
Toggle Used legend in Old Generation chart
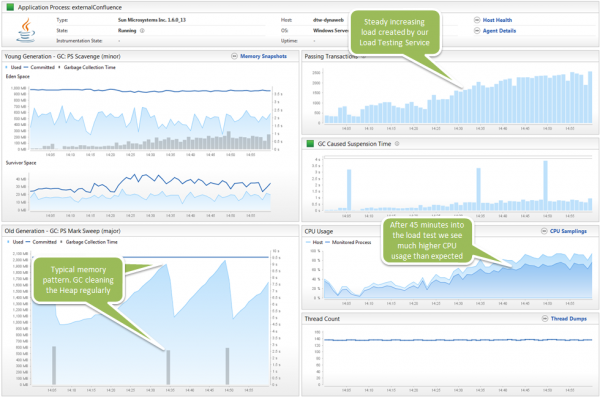click(15, 242)
